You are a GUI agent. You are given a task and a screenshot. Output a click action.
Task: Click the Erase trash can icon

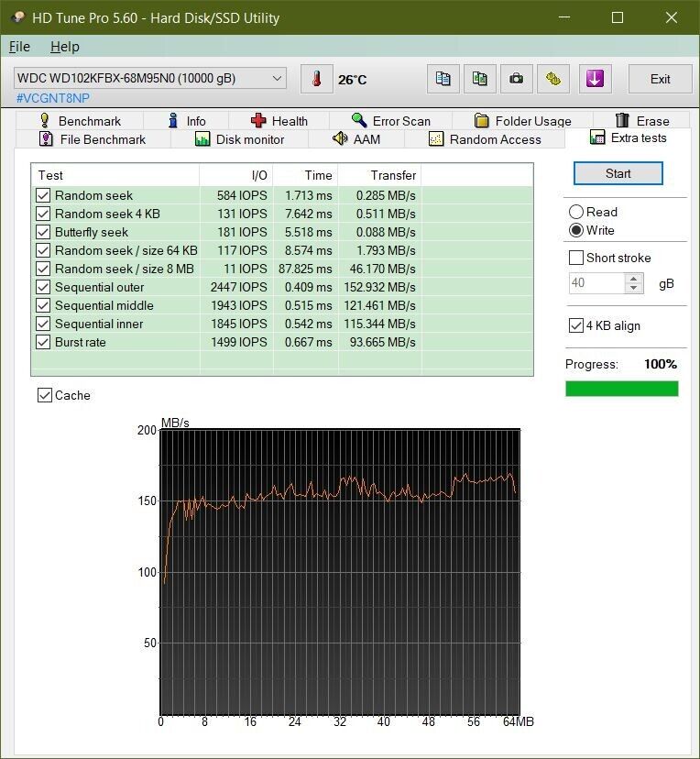[x=622, y=120]
